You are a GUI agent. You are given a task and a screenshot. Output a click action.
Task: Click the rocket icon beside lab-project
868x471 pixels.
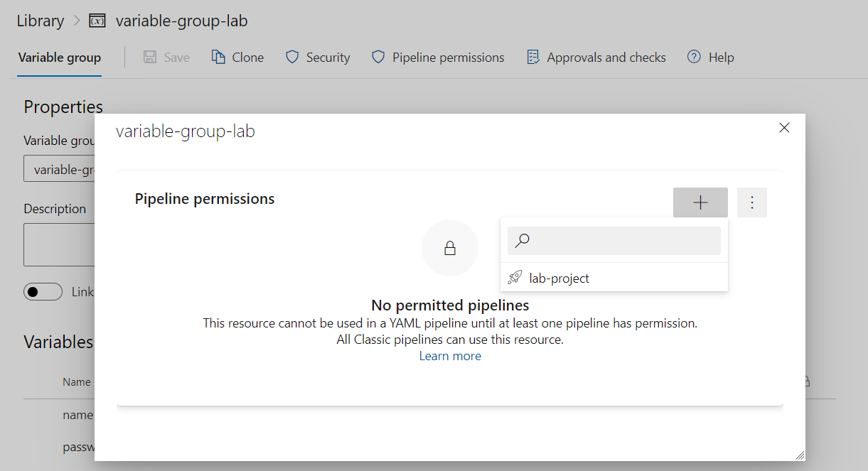(x=515, y=278)
